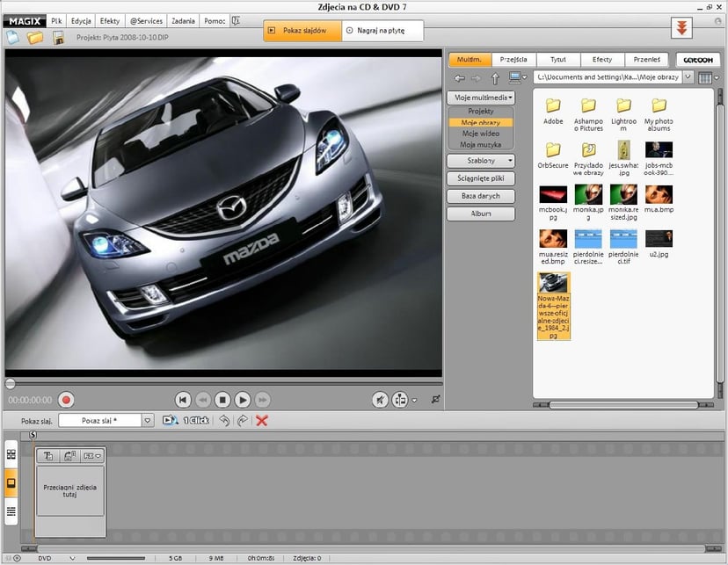Switch to the highlighted storyboard view icon

coord(11,483)
